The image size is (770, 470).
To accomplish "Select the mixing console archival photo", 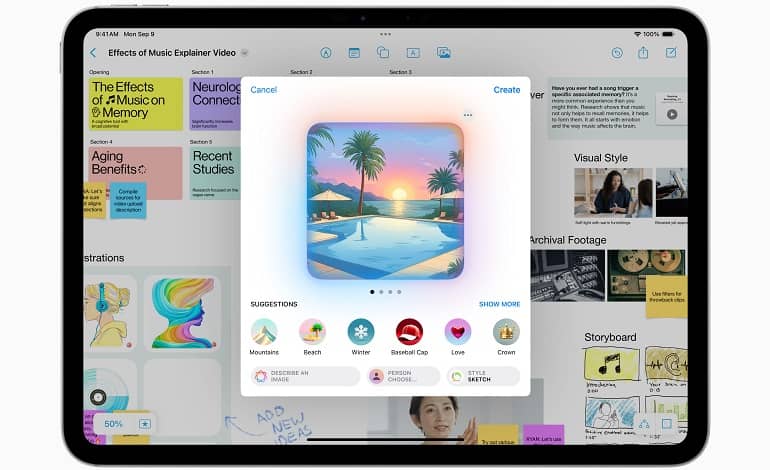I will [x=568, y=276].
